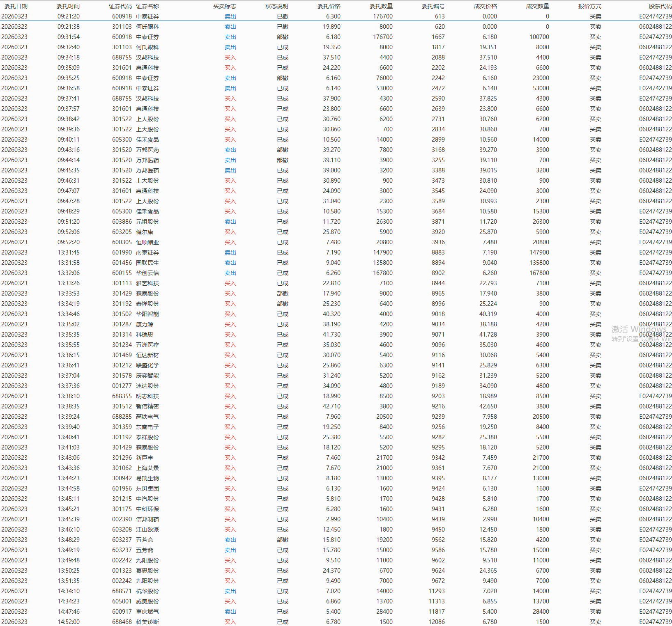
Task: Click stock code 600917 for 重庆燃气
Action: coord(122,612)
